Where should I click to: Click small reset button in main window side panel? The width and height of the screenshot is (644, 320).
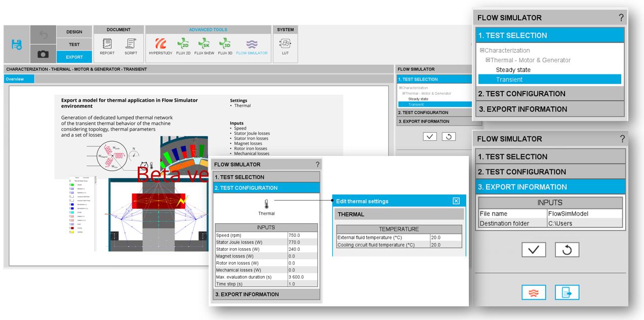pyautogui.click(x=449, y=137)
